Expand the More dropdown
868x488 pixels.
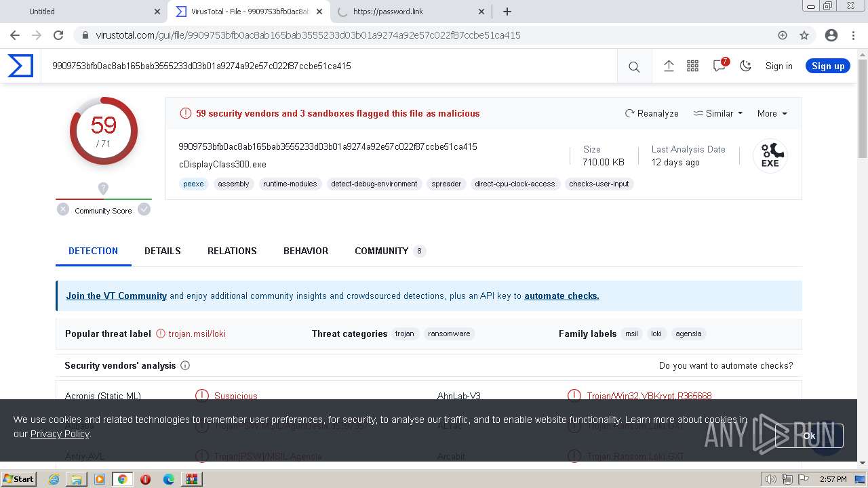coord(772,113)
